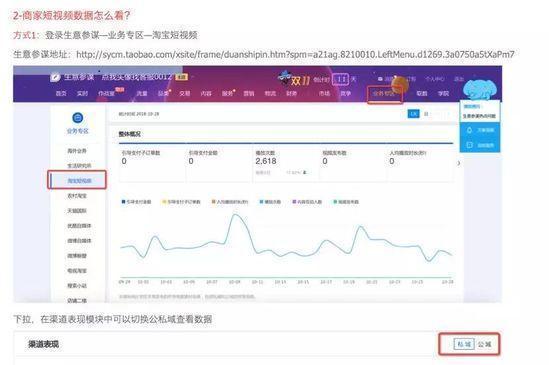549x365 pixels.
Task: Click the blue elephant mascot assistant icon
Action: pos(479,89)
